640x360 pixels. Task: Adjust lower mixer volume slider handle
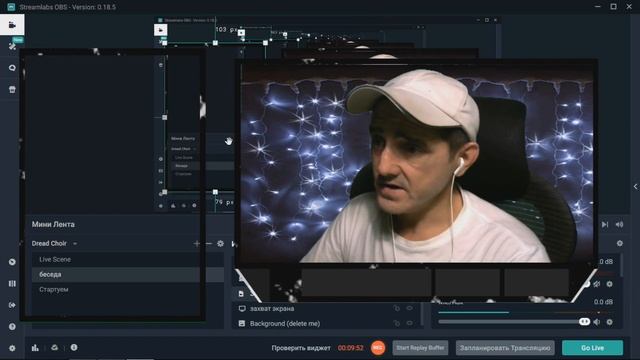tap(584, 322)
